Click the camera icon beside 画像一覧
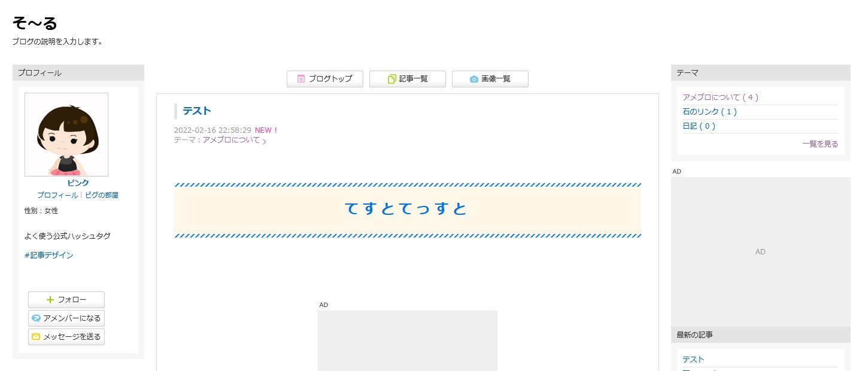Image resolution: width=868 pixels, height=371 pixels. coord(474,79)
